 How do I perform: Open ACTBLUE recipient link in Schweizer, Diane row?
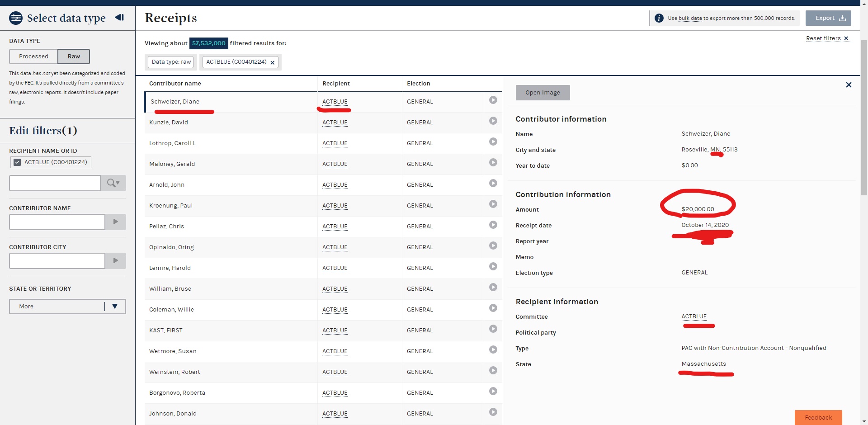pos(335,102)
